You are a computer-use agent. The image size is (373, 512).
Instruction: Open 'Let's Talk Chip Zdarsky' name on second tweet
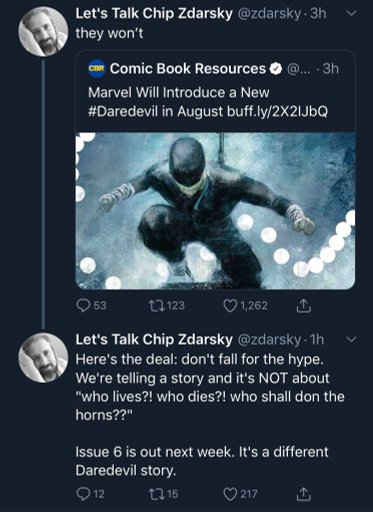154,340
